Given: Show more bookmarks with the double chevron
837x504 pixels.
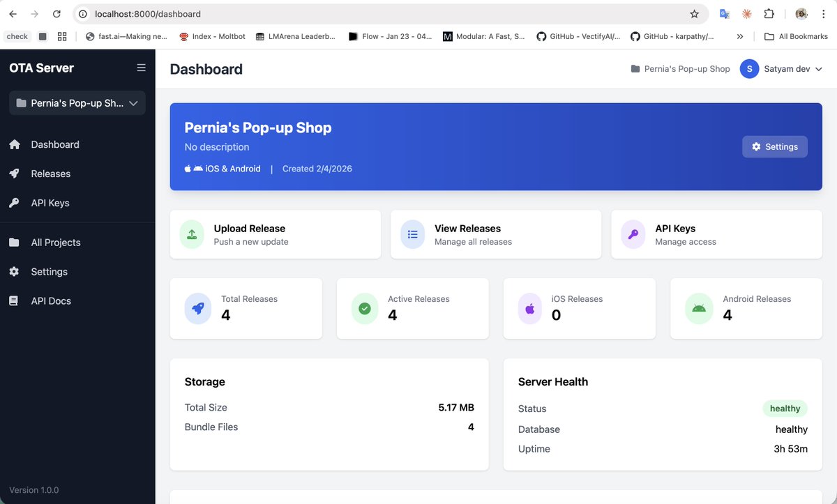Looking at the screenshot, I should (x=740, y=36).
